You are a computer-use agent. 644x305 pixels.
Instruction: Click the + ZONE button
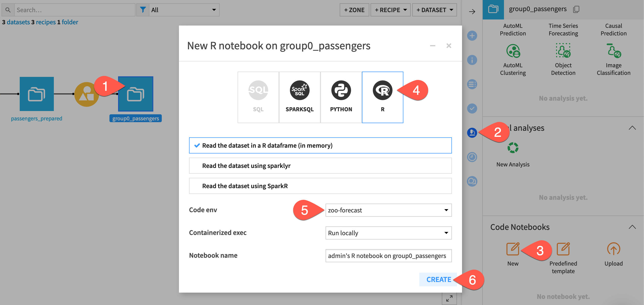pyautogui.click(x=354, y=10)
